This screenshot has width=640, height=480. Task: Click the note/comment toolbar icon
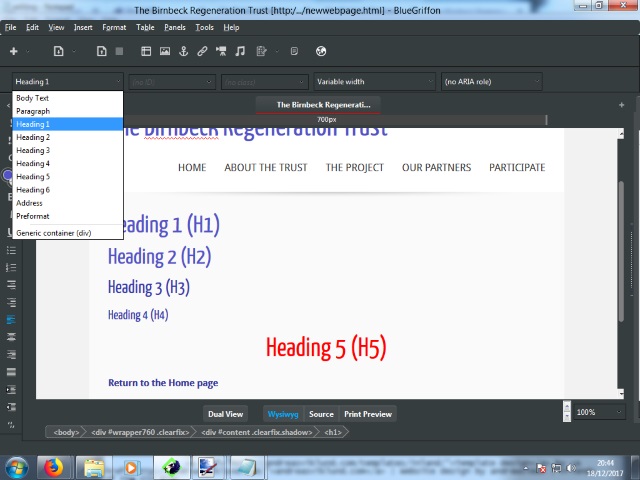tap(294, 51)
